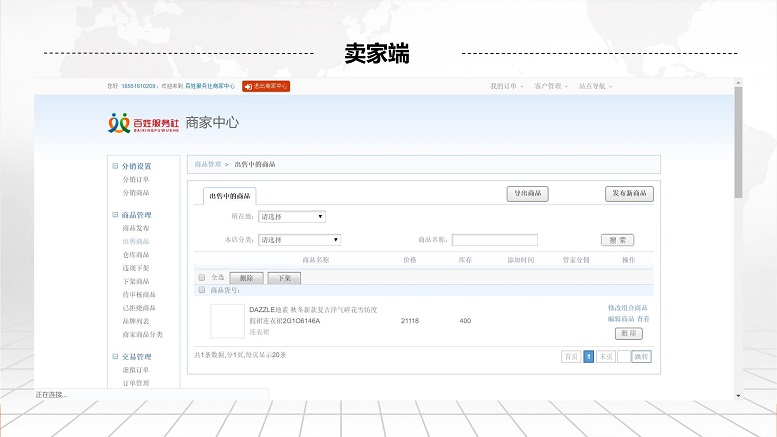Image resolution: width=777 pixels, height=437 pixels.
Task: Click the 商品管理 breadcrumb link
Action: [x=208, y=164]
